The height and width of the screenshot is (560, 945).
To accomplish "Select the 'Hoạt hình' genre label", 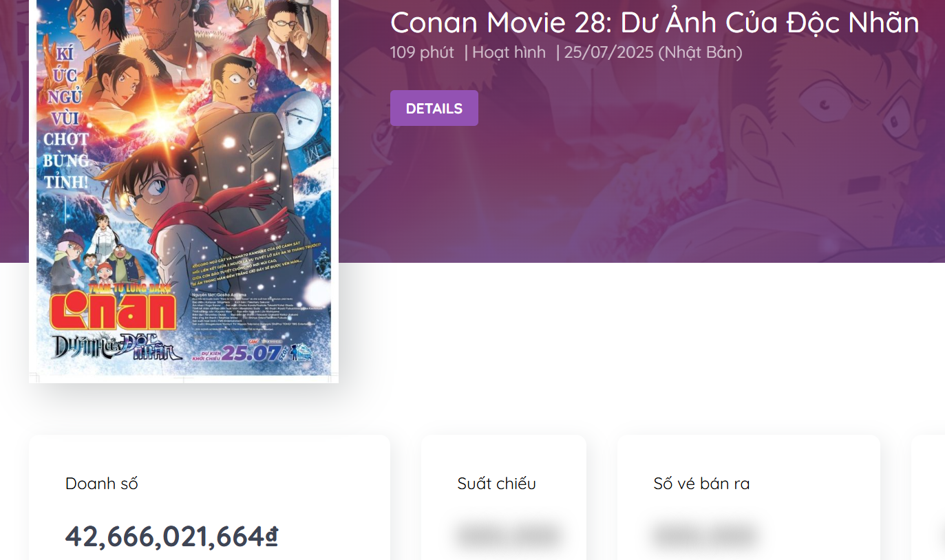I will (x=509, y=52).
